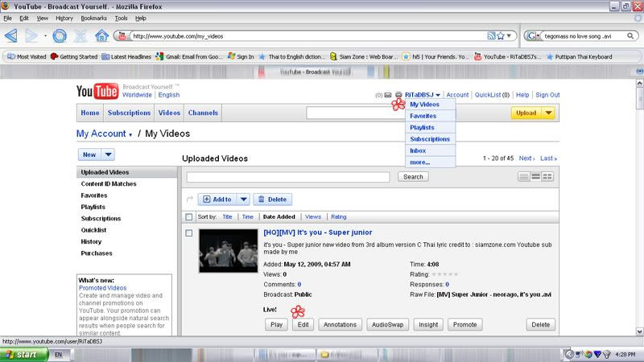The height and width of the screenshot is (362, 644).
Task: Go to the Channels tab
Action: (x=203, y=113)
